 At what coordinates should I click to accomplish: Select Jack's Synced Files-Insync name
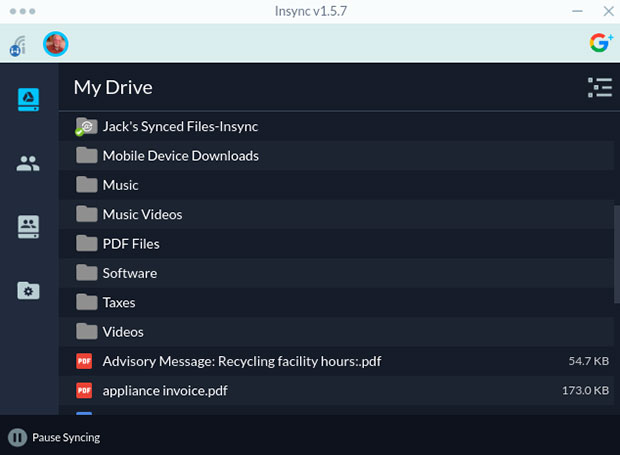(180, 126)
